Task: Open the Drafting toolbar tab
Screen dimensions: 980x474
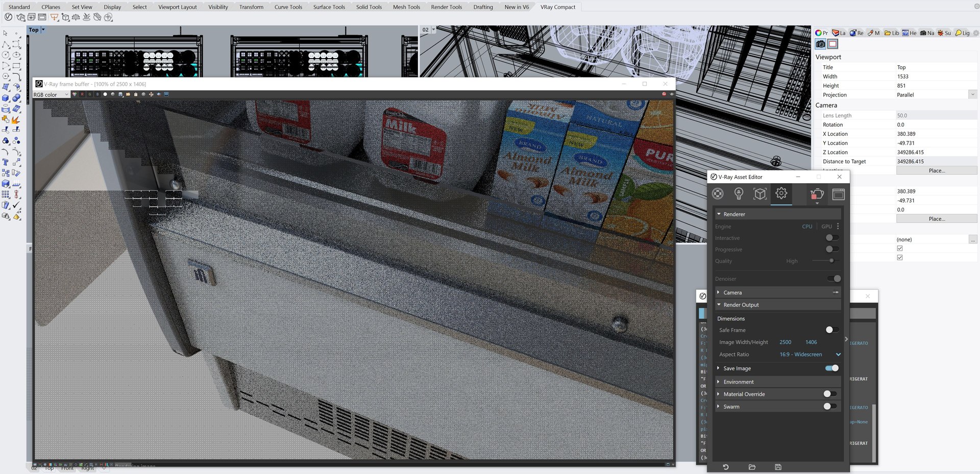Action: click(483, 7)
